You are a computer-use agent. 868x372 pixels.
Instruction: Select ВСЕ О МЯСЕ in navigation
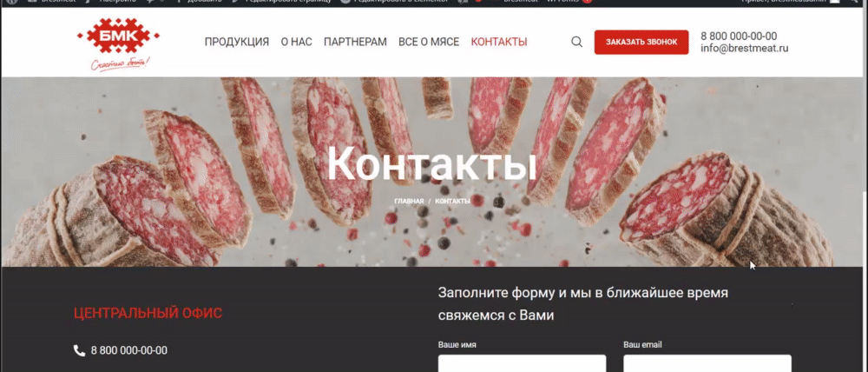click(429, 42)
